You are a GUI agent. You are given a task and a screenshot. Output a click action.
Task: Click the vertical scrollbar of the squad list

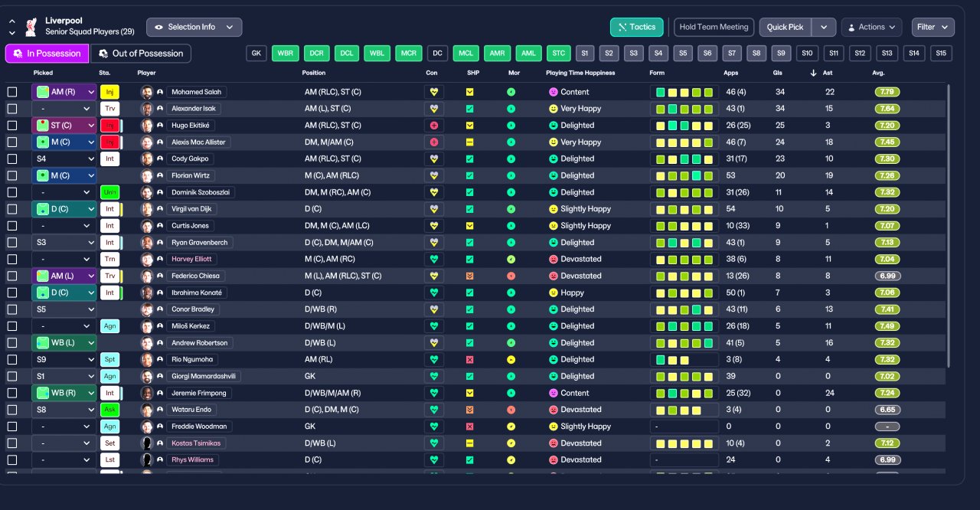click(948, 226)
